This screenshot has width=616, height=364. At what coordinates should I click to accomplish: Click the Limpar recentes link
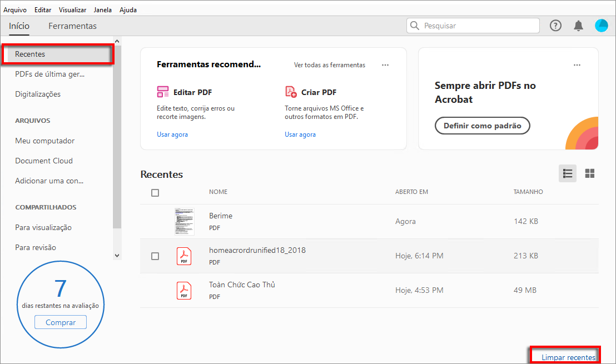coord(568,357)
